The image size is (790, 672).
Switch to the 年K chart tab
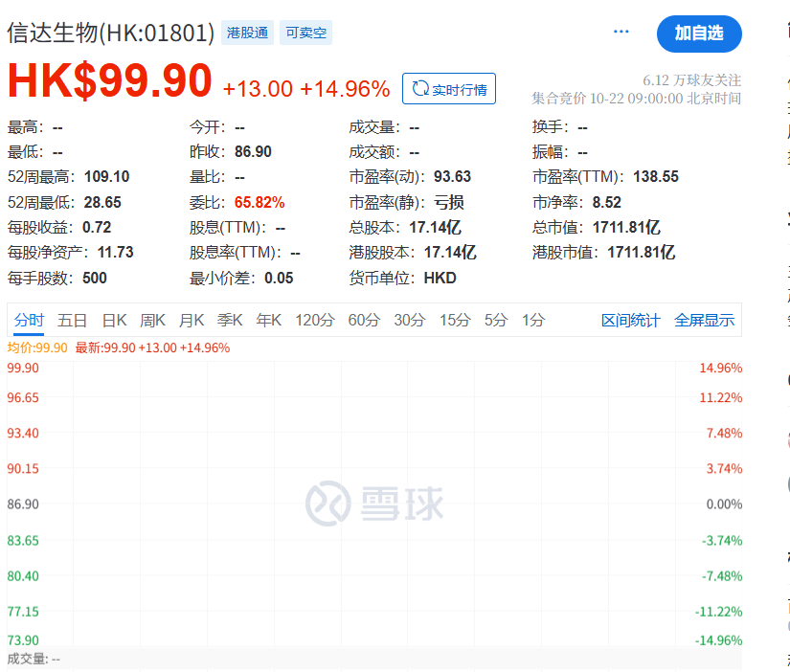tap(268, 321)
